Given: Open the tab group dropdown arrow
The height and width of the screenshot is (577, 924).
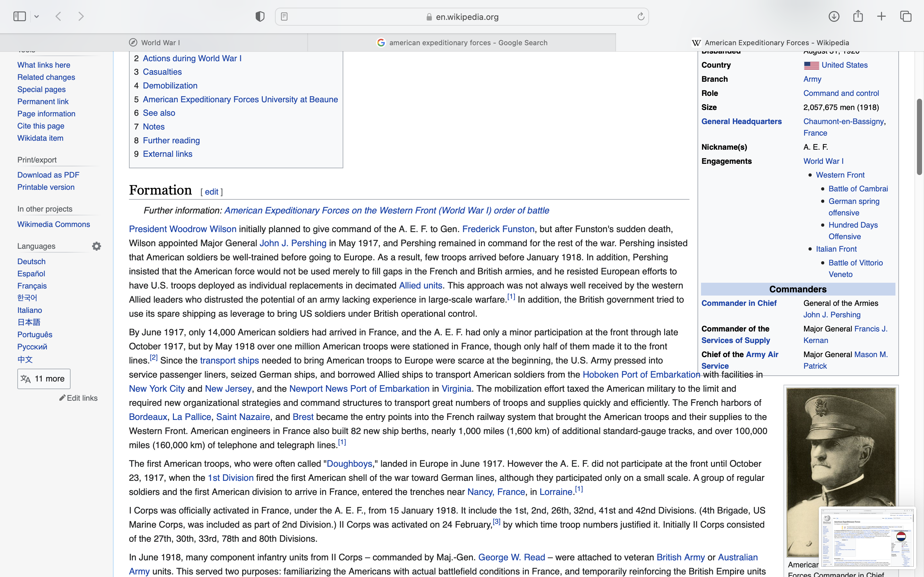Looking at the screenshot, I should click(37, 16).
